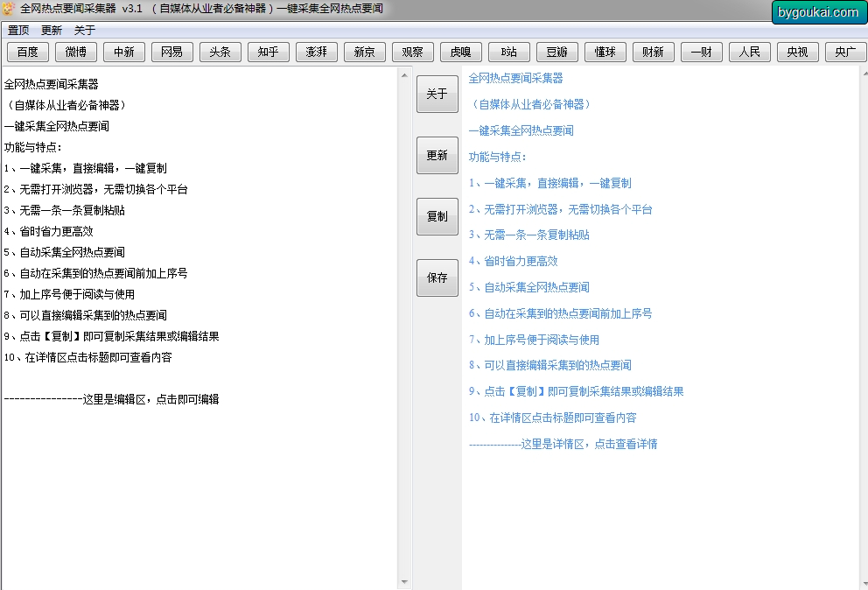Viewport: 868px width, 590px height.
Task: Open blue link '一键采集全网热点要闻' in detail area
Action: click(521, 130)
